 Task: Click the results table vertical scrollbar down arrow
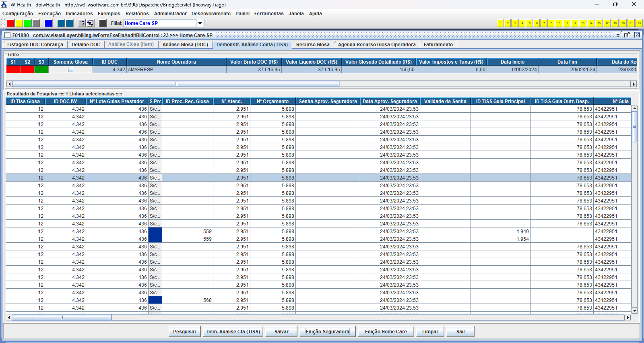tap(634, 311)
